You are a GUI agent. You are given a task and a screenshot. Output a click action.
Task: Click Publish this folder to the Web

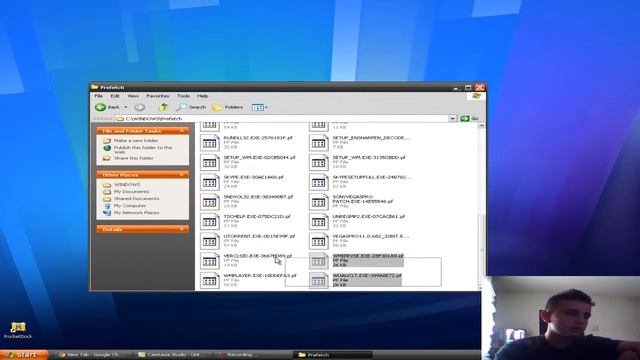click(x=143, y=149)
